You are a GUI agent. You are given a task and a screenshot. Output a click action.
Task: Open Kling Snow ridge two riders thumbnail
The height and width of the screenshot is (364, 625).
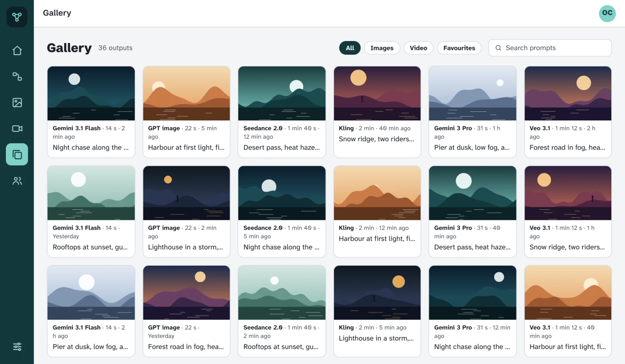(377, 93)
